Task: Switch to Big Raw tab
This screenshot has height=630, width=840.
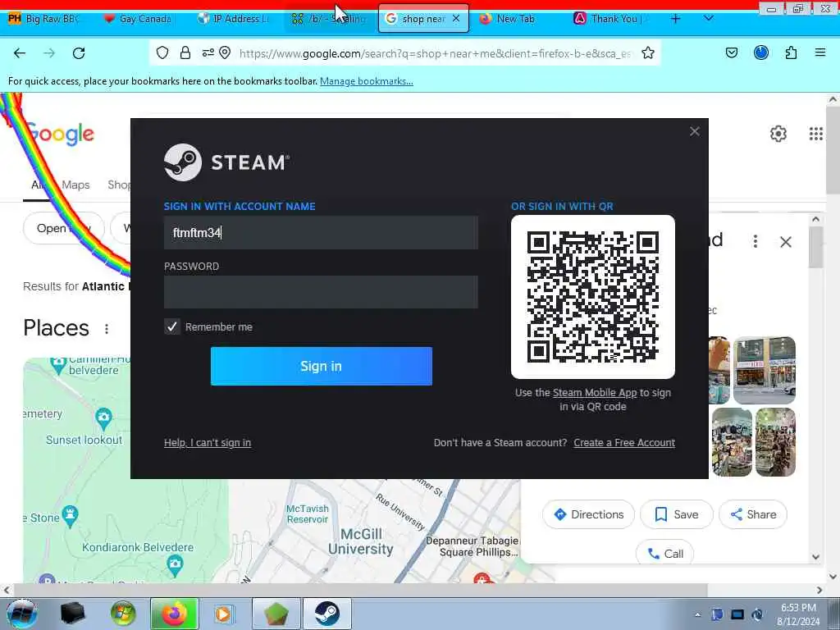Action: [44, 19]
